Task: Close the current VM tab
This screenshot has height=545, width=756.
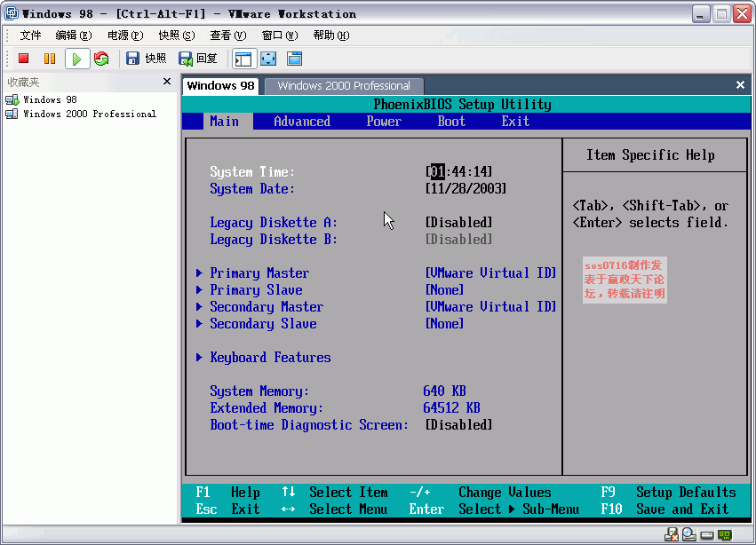Action: pyautogui.click(x=740, y=85)
